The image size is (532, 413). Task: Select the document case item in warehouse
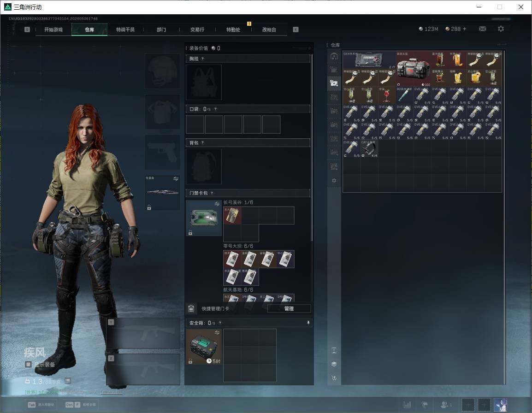click(369, 60)
